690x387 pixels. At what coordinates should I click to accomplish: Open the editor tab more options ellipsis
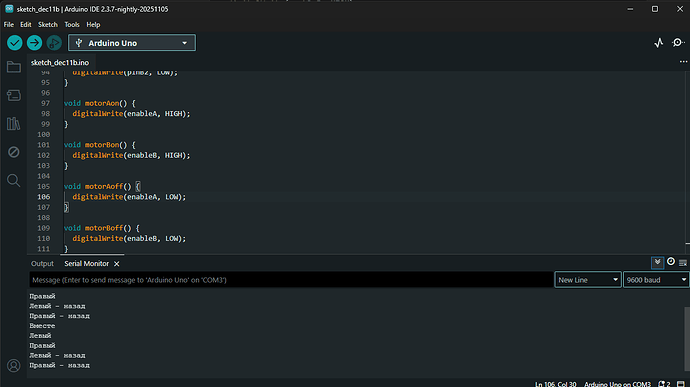click(683, 62)
